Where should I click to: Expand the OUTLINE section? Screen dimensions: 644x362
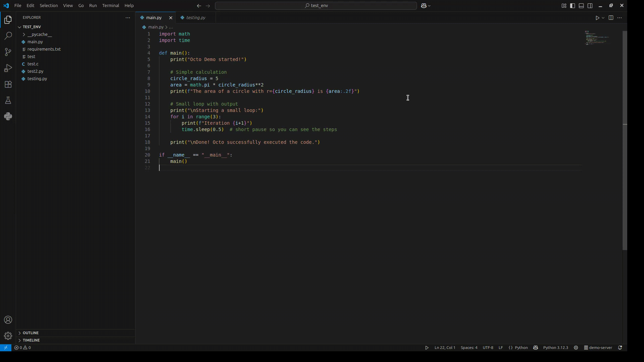75,333
